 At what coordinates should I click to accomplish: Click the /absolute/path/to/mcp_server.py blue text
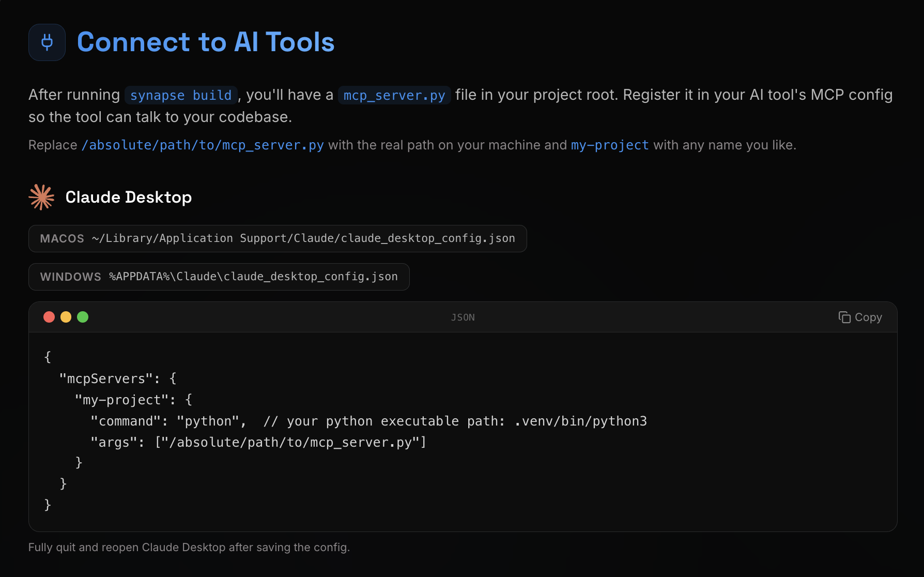pos(203,145)
